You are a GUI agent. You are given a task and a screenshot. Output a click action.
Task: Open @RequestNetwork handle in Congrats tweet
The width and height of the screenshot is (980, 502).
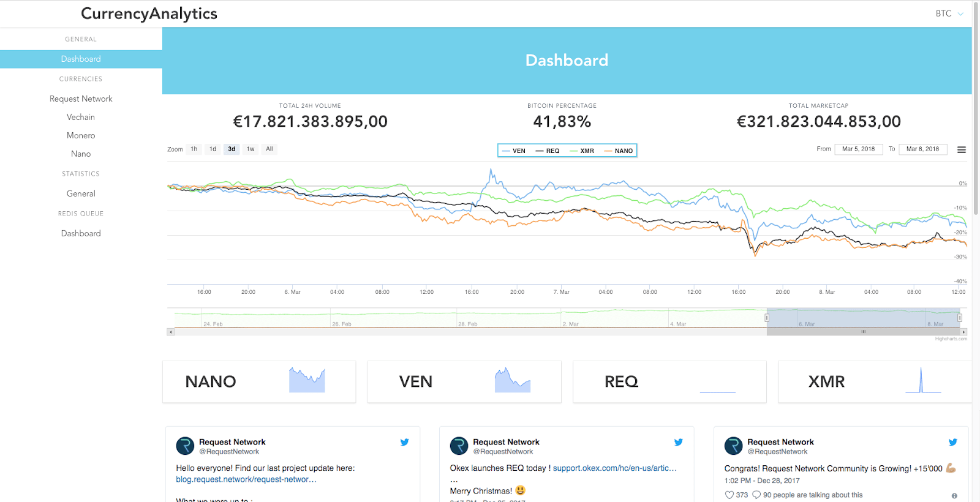(777, 452)
